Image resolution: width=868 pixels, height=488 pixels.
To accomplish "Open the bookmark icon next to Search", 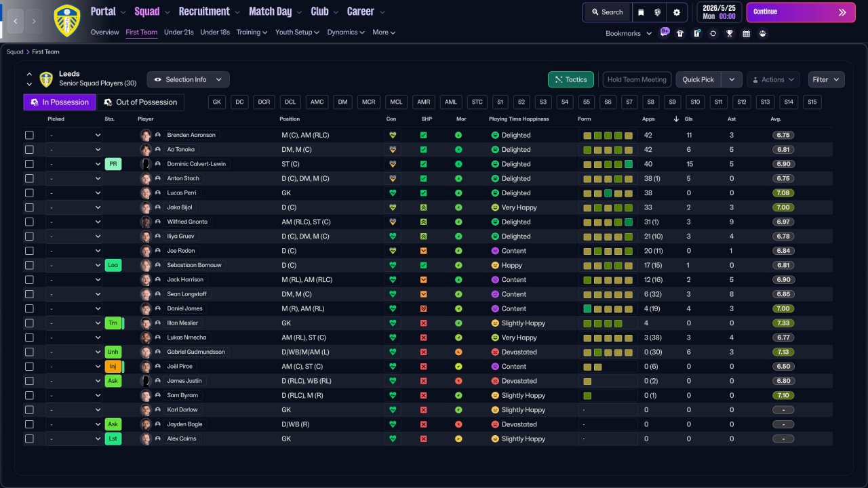I will pos(641,12).
